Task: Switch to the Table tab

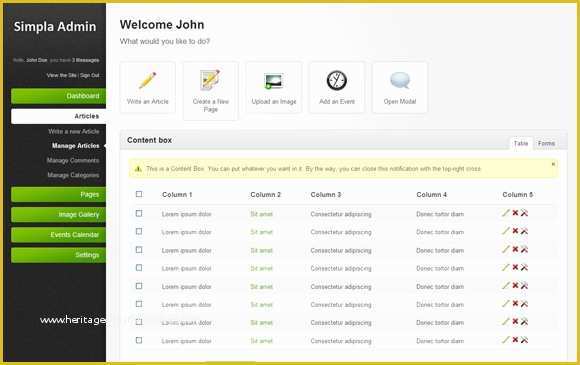Action: click(x=521, y=143)
